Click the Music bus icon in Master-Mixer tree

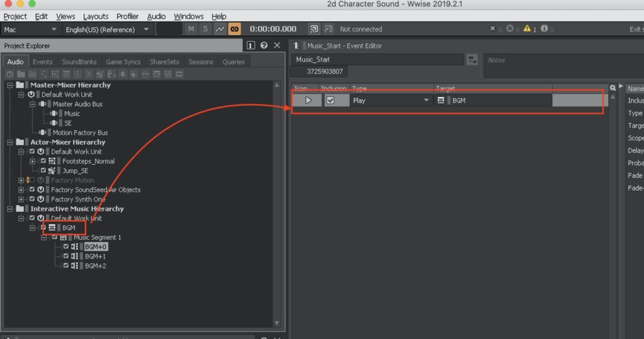54,113
